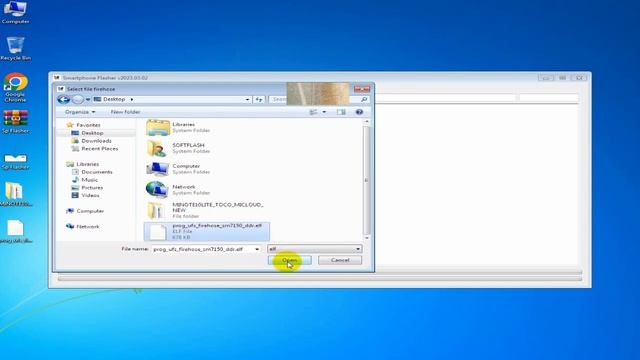Click the File name input field
This screenshot has height=360, width=640.
(x=202, y=249)
